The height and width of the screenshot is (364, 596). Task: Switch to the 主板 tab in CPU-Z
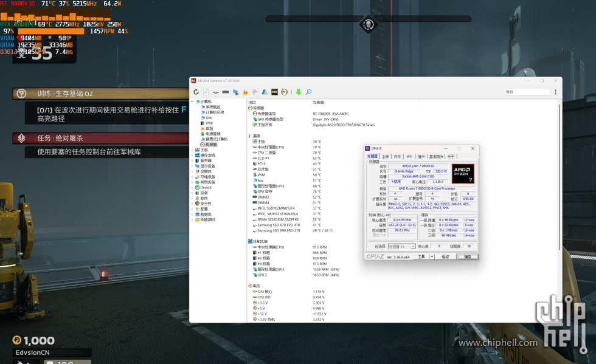[x=385, y=157]
